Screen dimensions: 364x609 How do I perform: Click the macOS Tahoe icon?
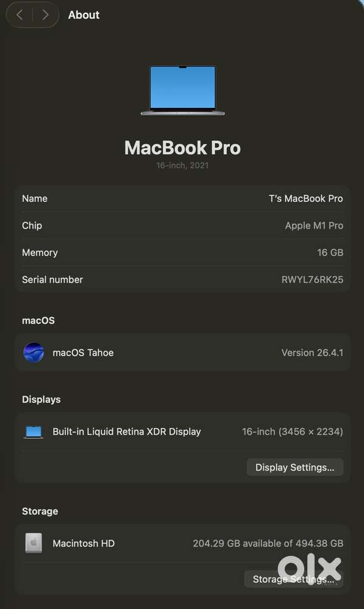tap(34, 352)
